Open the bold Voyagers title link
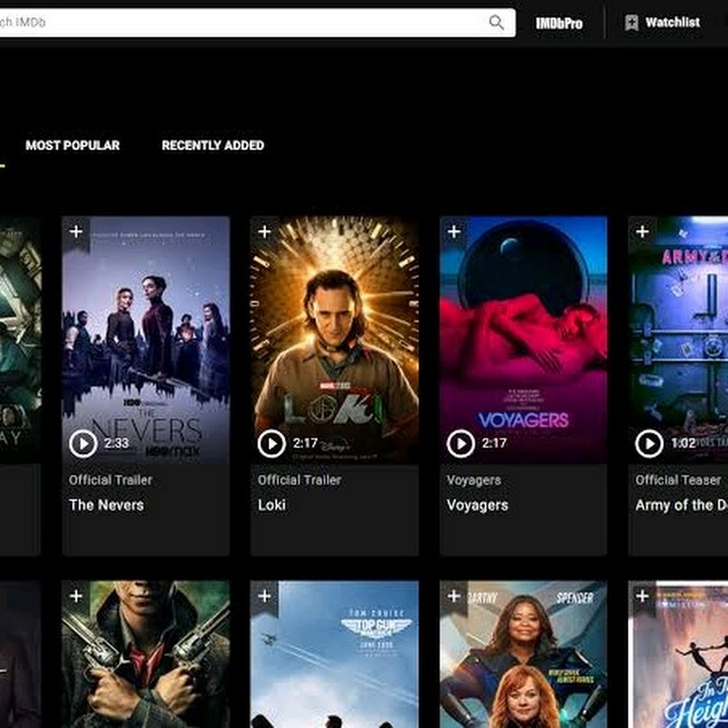Image resolution: width=728 pixels, height=728 pixels. coord(477,505)
